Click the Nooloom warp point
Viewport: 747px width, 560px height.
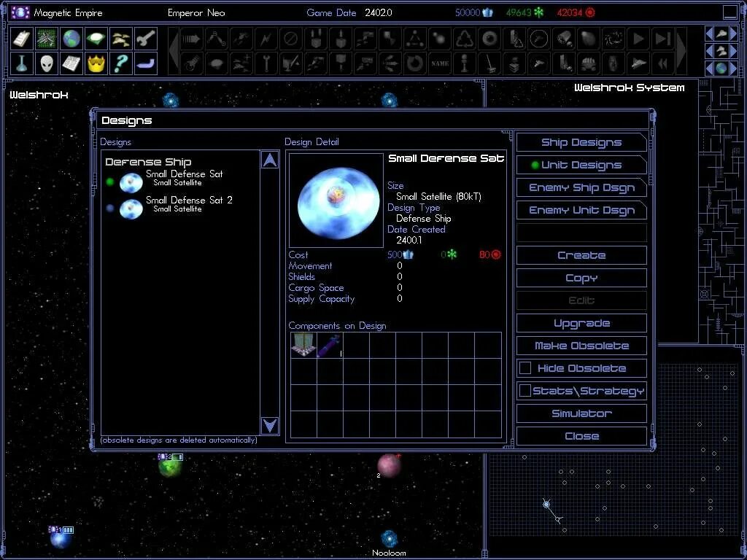pyautogui.click(x=390, y=539)
